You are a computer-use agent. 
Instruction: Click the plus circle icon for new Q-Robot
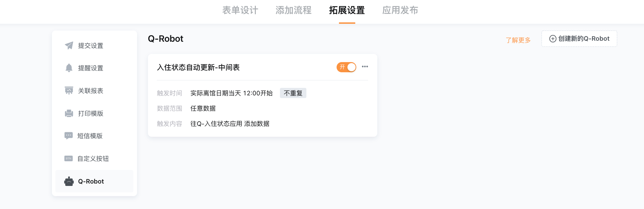[x=553, y=39]
